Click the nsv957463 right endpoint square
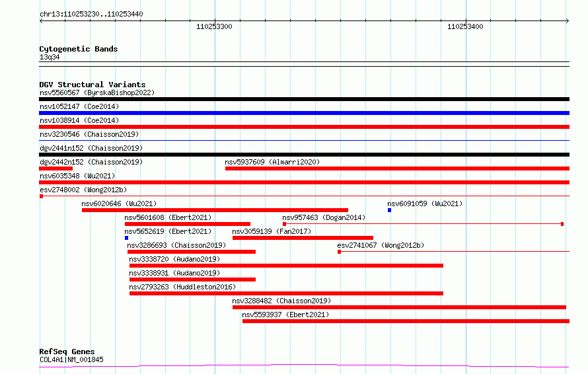 [x=562, y=224]
